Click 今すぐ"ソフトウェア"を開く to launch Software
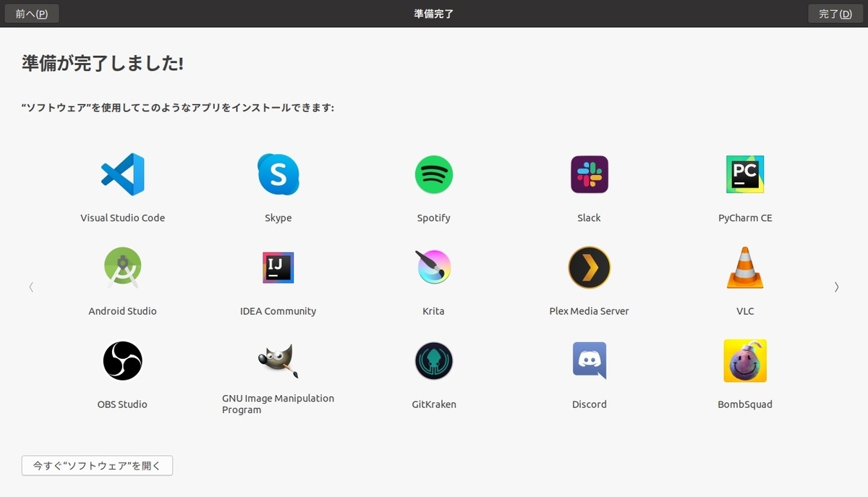The width and height of the screenshot is (868, 497). pos(97,465)
